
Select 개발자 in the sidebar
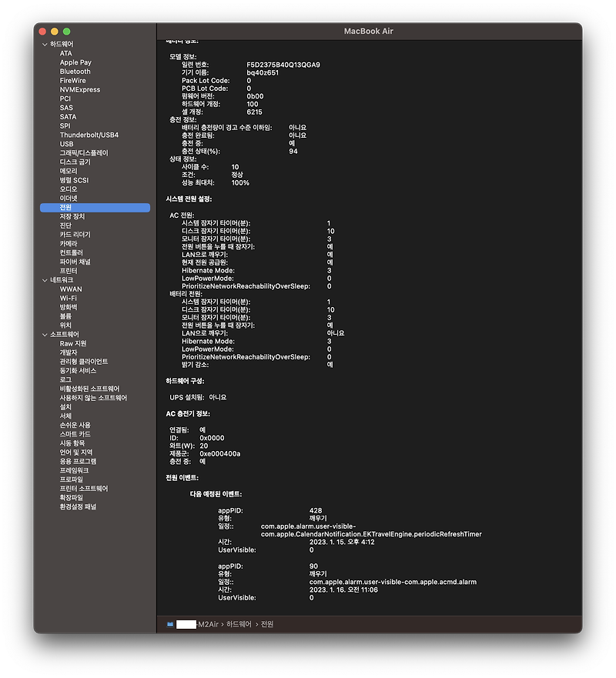point(69,352)
